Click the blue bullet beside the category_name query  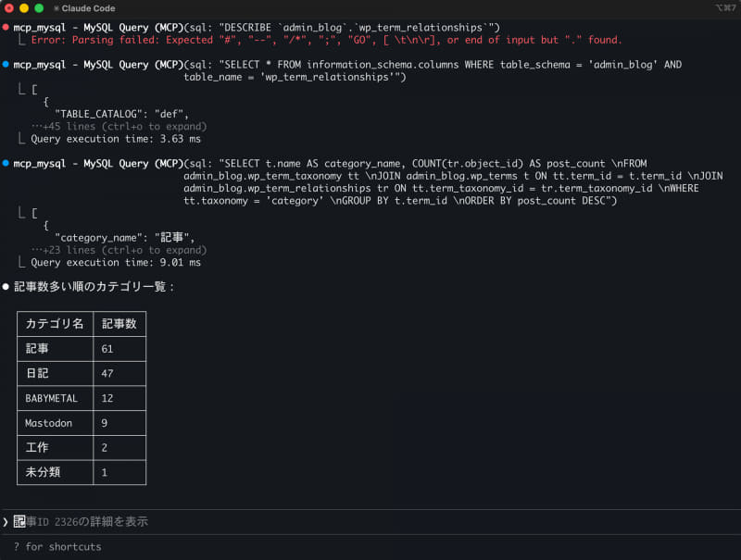(6, 164)
